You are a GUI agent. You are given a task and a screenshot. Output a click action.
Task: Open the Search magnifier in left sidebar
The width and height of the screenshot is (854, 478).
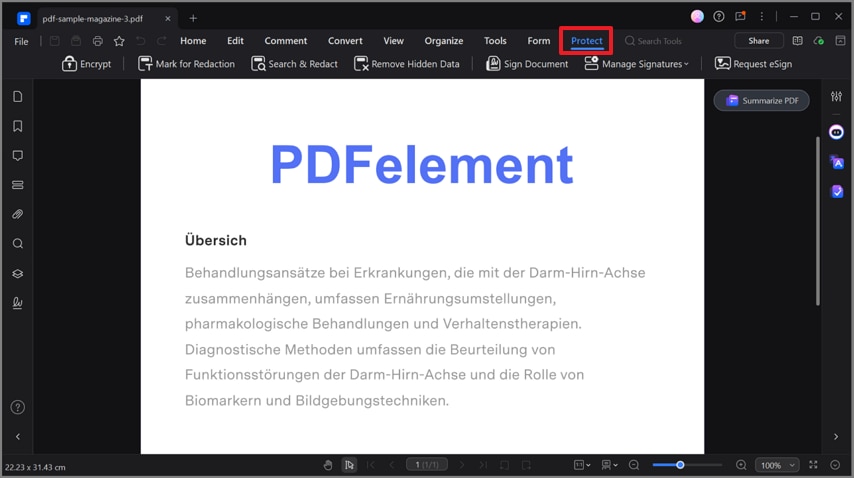17,243
